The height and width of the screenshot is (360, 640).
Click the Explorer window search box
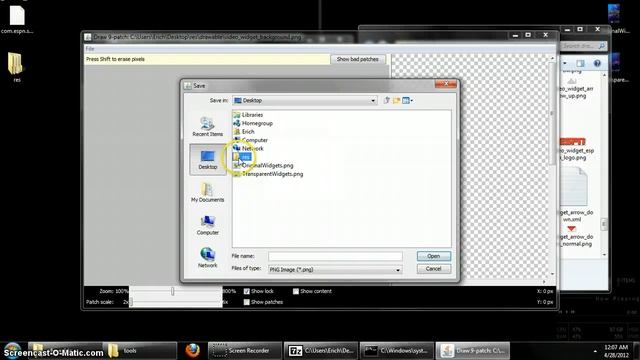pos(583,46)
